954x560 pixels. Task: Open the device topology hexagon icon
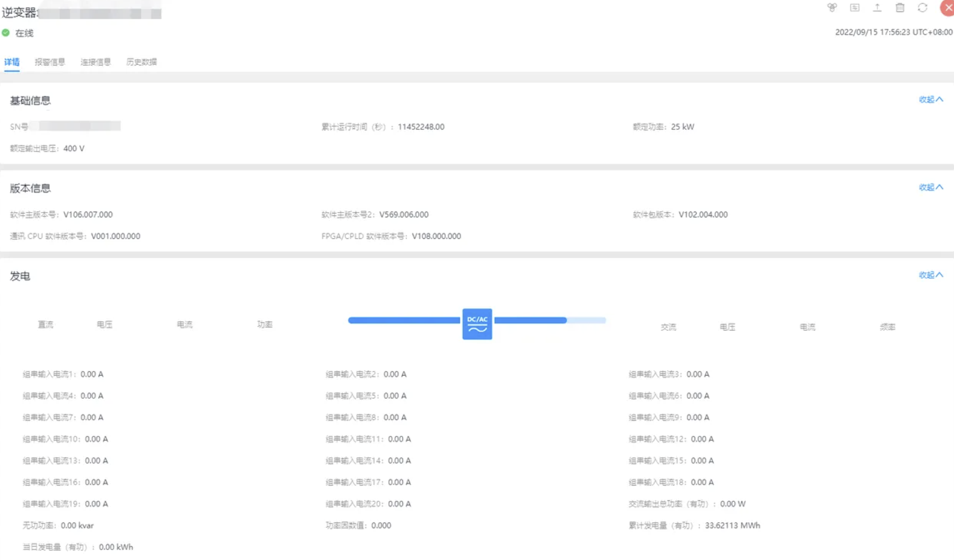click(x=832, y=8)
